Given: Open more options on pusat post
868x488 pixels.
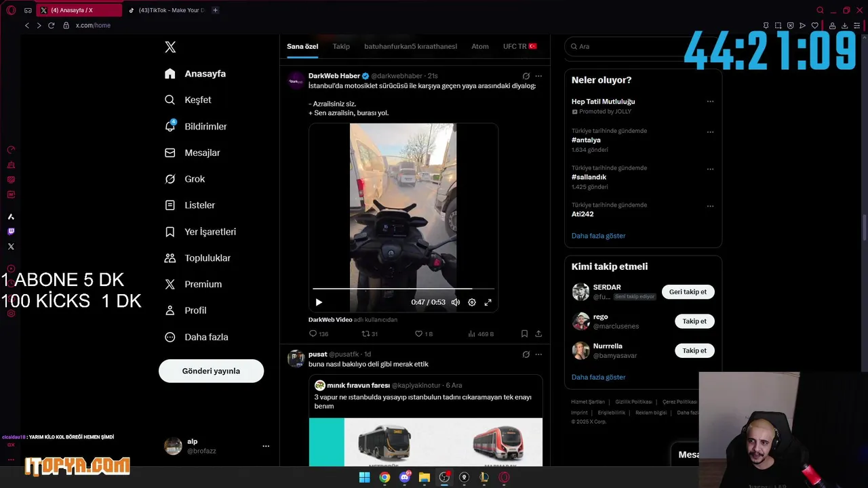Looking at the screenshot, I should pyautogui.click(x=538, y=354).
